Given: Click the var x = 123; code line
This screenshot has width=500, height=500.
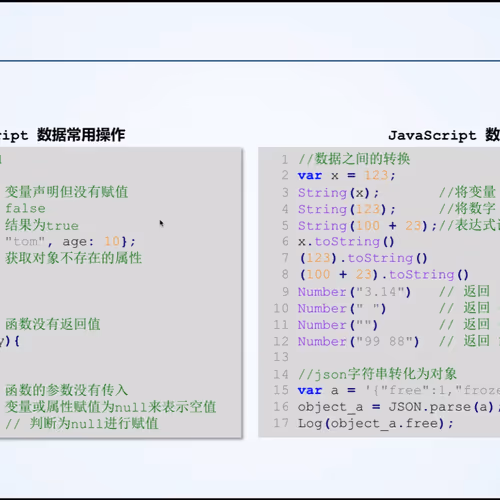Looking at the screenshot, I should 347,175.
